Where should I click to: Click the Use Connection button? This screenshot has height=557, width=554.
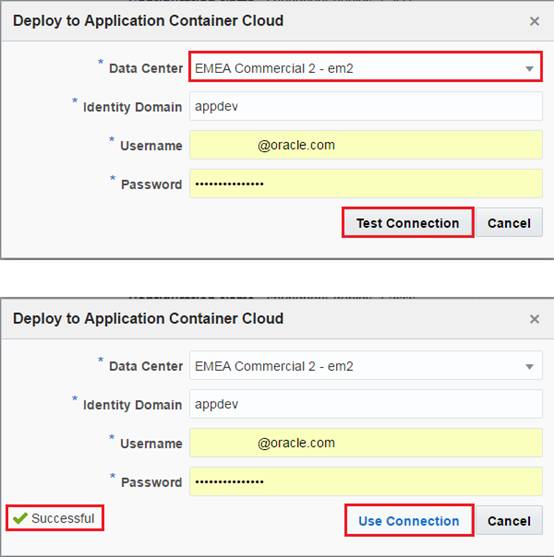(409, 520)
